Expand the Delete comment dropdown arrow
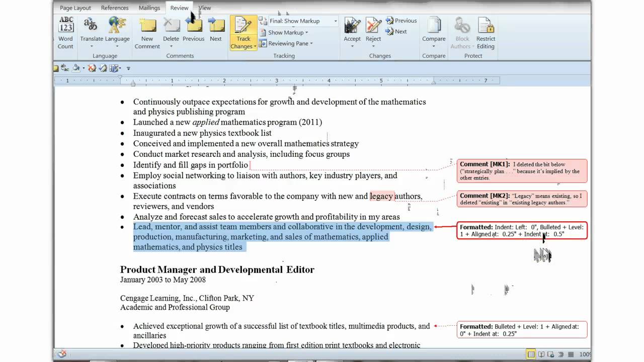The width and height of the screenshot is (644, 362). [171, 46]
